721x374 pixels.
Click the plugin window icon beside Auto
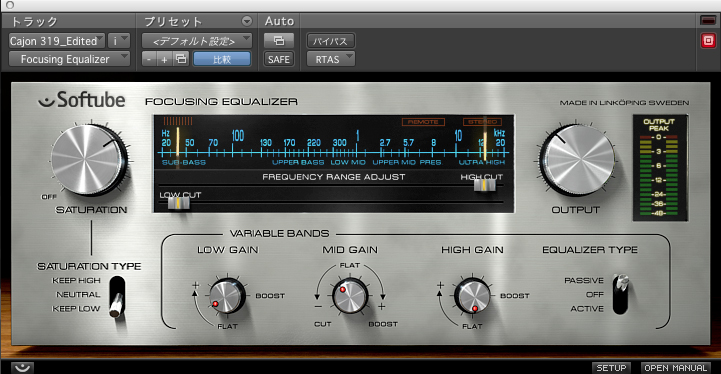tap(279, 41)
